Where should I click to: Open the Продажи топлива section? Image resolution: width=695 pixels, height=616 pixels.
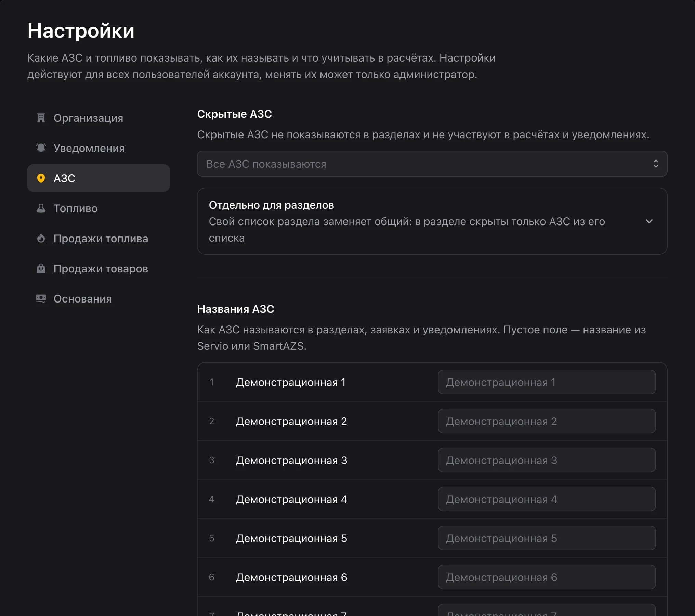tap(99, 239)
